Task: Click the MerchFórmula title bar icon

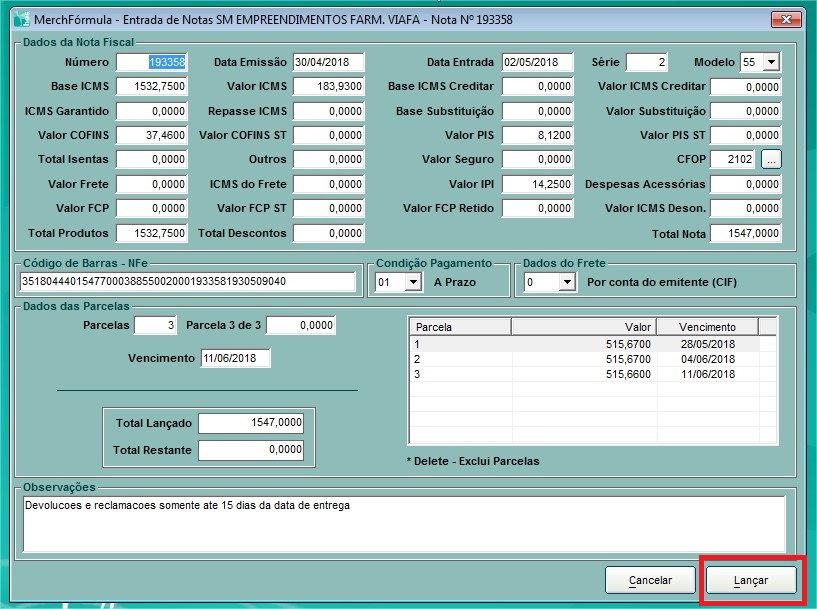Action: tap(20, 19)
